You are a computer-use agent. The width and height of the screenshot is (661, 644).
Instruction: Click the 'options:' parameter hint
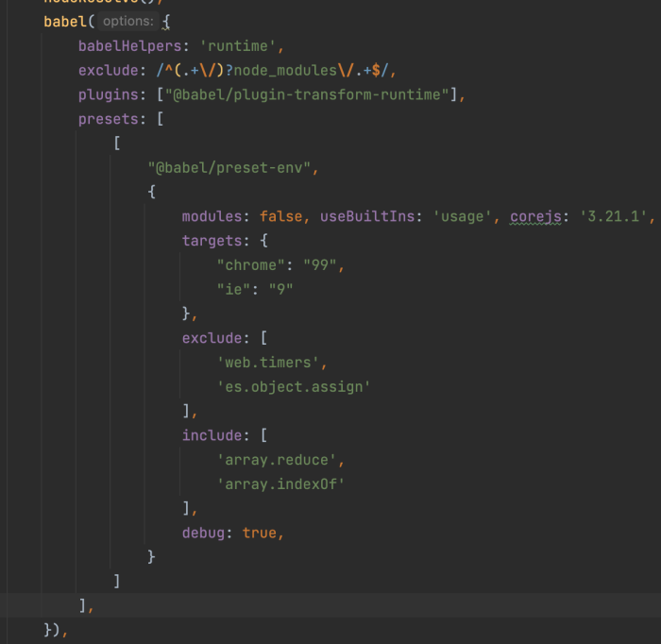pyautogui.click(x=128, y=21)
